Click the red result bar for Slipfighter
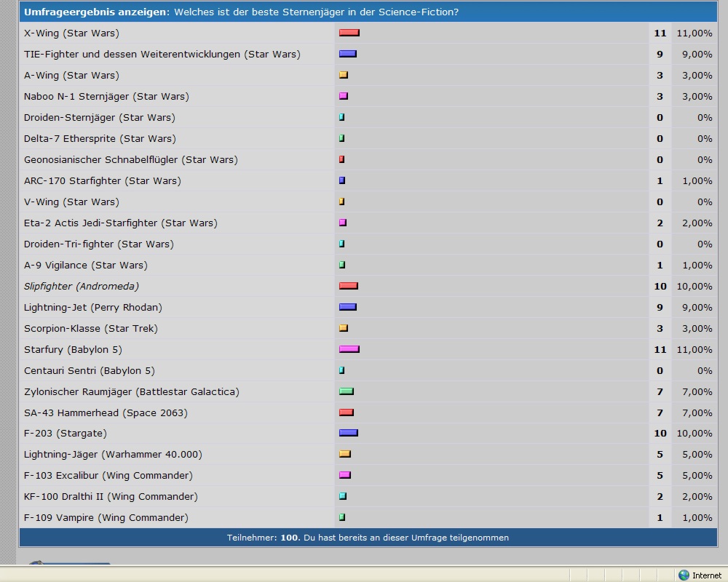The height and width of the screenshot is (582, 728). [348, 286]
